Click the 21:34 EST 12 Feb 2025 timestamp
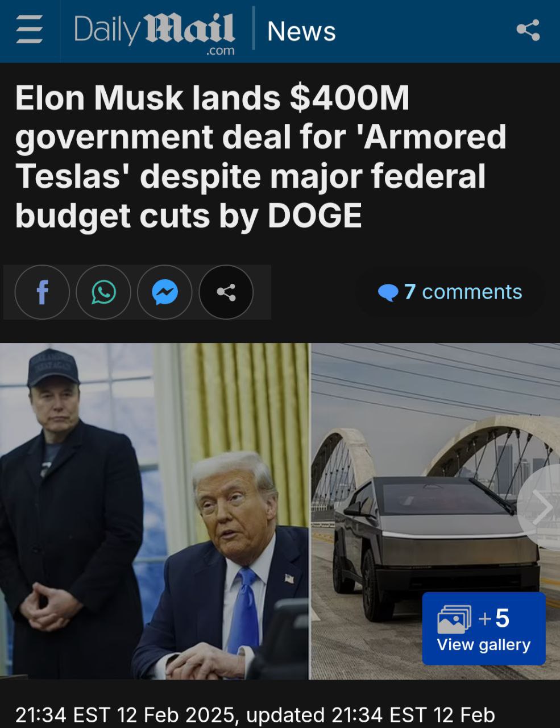This screenshot has height=728, width=560. coord(125,715)
